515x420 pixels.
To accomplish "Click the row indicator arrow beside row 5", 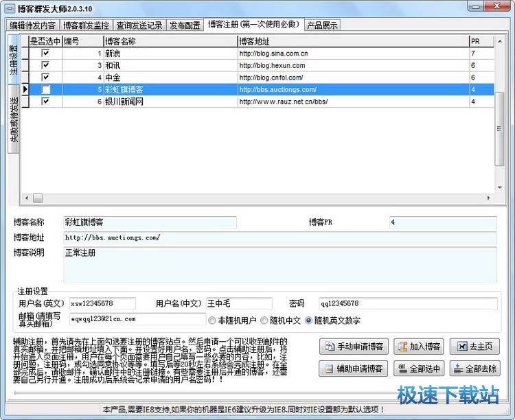I will coord(25,89).
